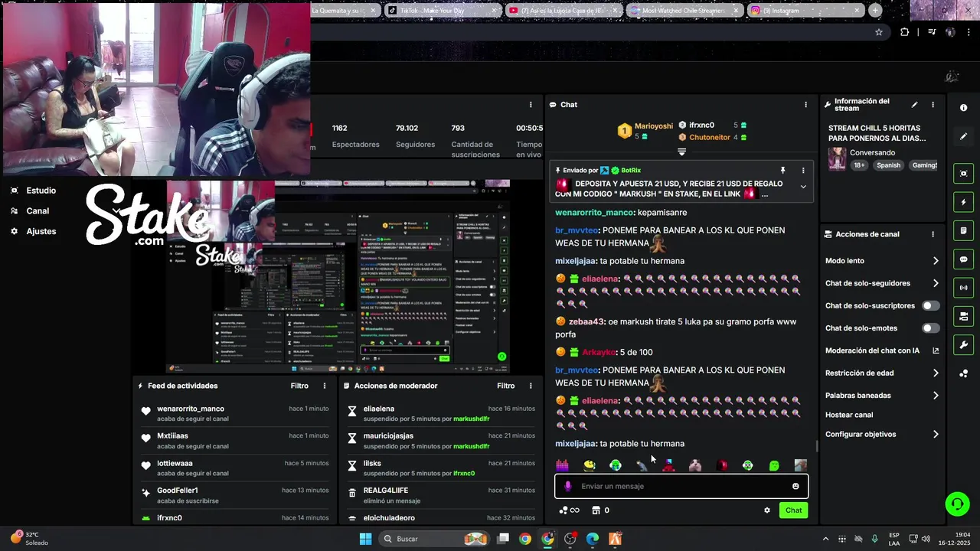Image resolution: width=980 pixels, height=551 pixels.
Task: Click the stream category thumbnail Conversando
Action: 837,159
